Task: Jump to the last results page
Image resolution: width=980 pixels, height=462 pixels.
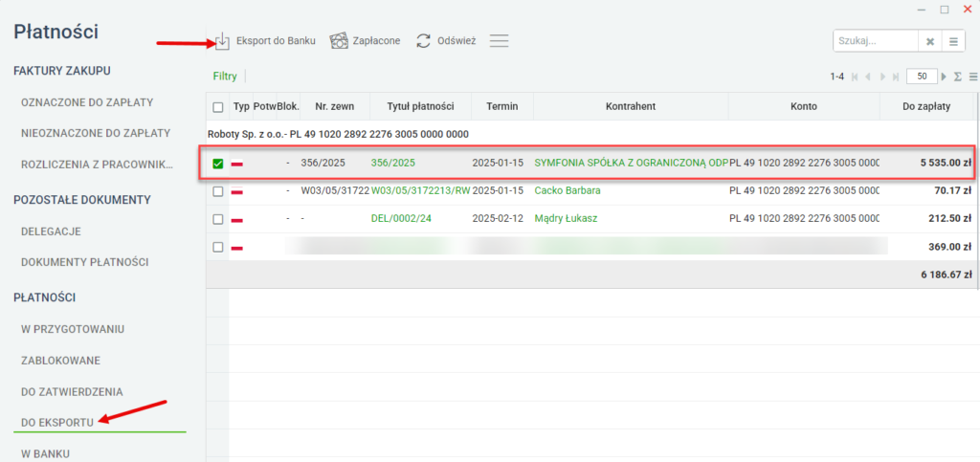Action: [x=896, y=77]
